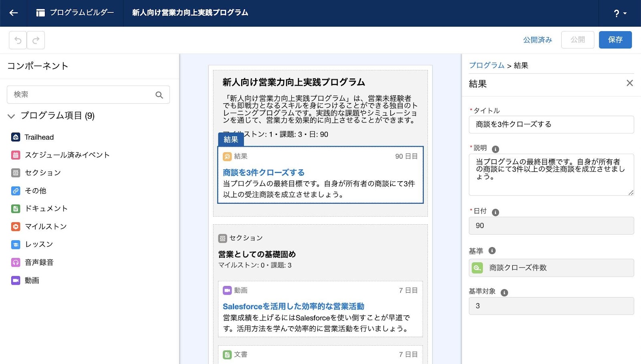
Task: Click the 結果 card outcome icon
Action: (x=227, y=157)
